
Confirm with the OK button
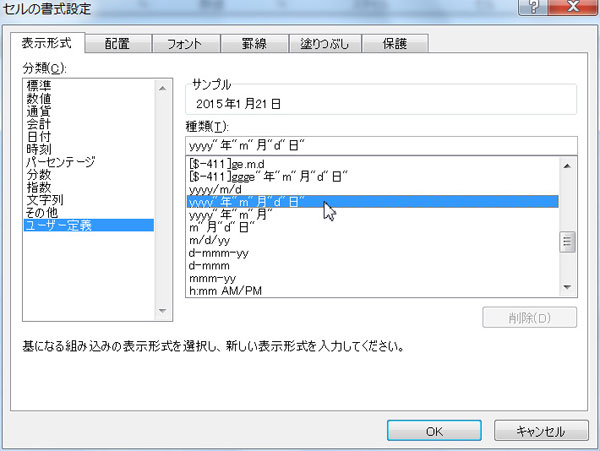click(x=433, y=431)
